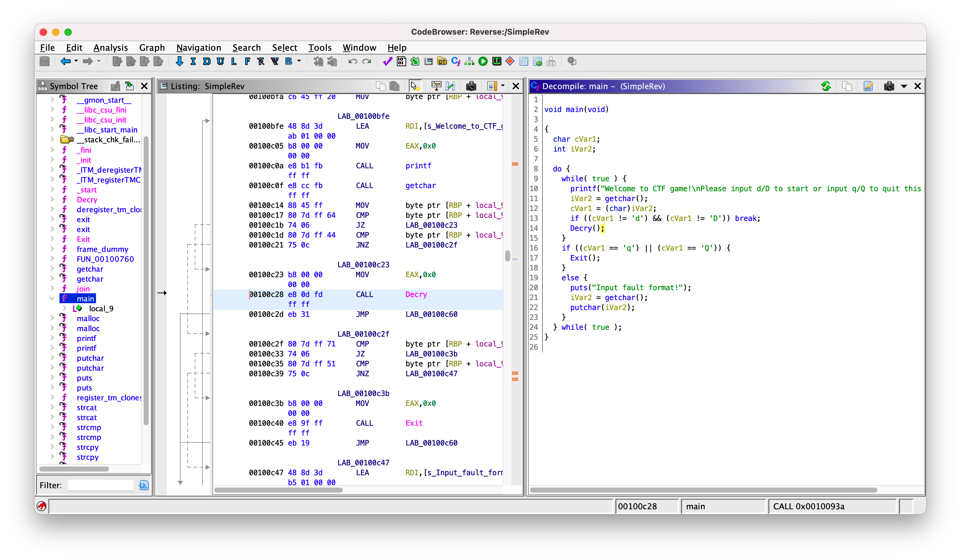Click Decry call in decompiled code
Viewport: 961px width, 560px height.
coord(581,228)
